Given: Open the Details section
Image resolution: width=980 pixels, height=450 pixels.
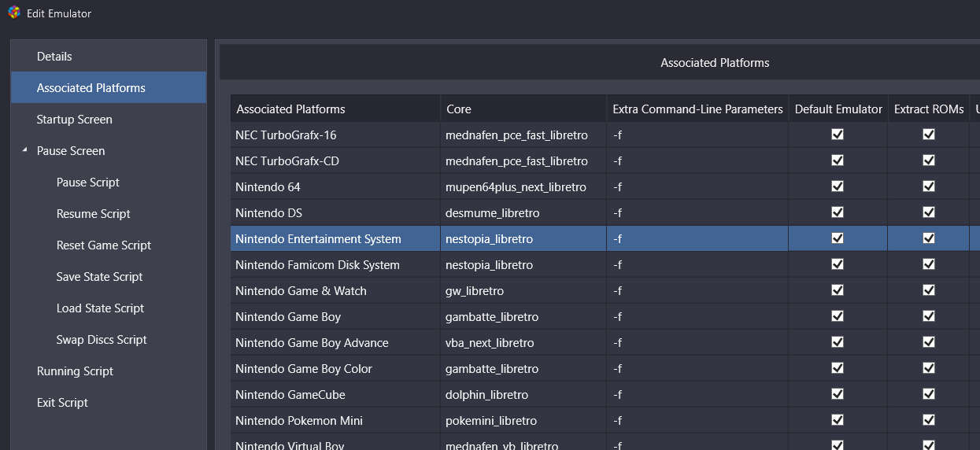Looking at the screenshot, I should tap(109, 57).
